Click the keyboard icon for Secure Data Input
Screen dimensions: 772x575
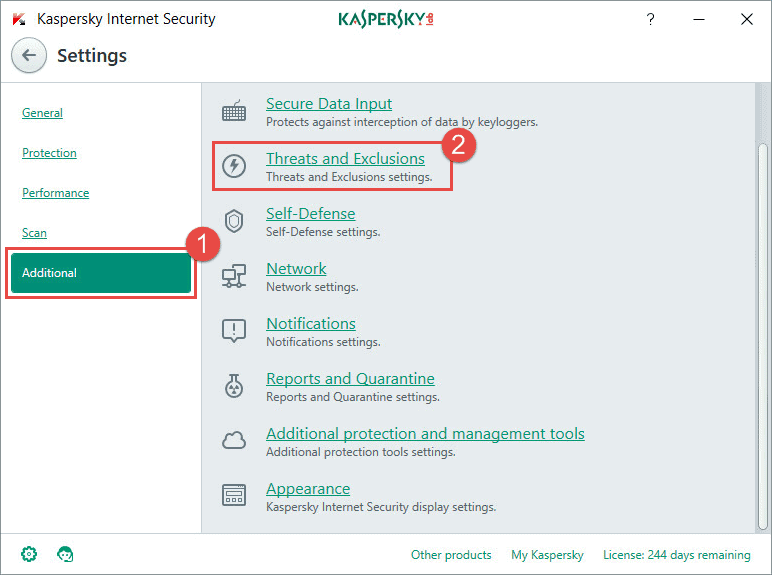pyautogui.click(x=234, y=112)
